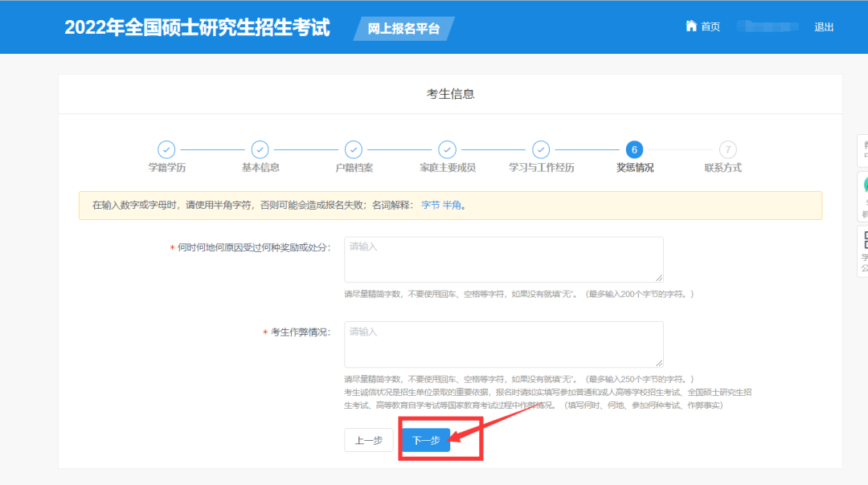Screen dimensions: 868x485
Task: Open the 半角 term explanation link
Action: pos(451,206)
